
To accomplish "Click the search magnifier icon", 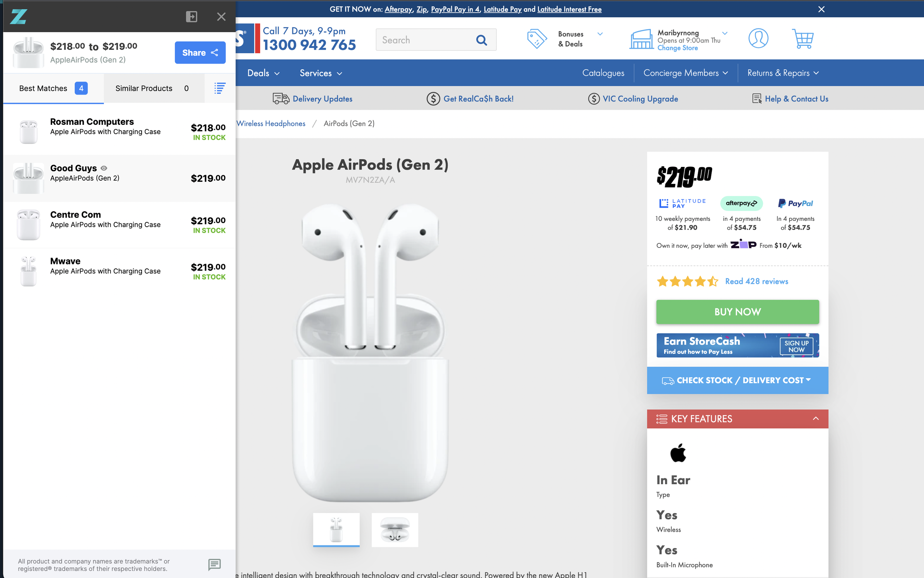I will click(482, 40).
